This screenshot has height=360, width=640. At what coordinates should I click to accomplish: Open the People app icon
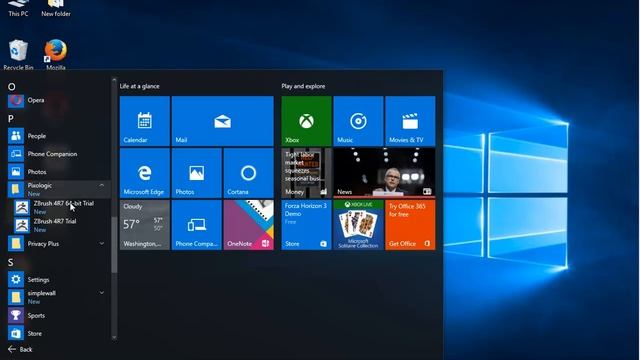(x=16, y=136)
